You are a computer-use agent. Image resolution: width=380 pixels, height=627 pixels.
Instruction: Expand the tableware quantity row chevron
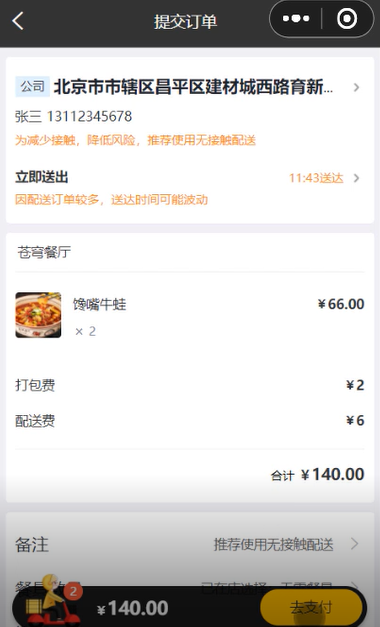click(354, 586)
